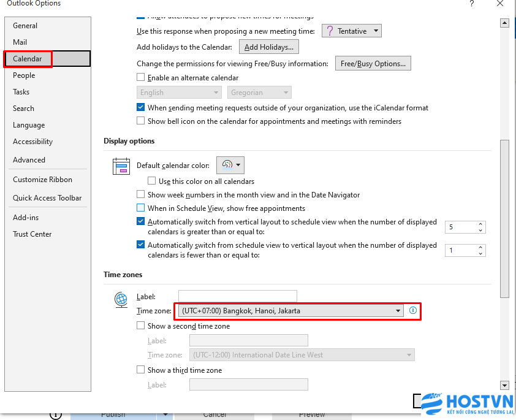Open the International Date Line West dropdown
The image size is (516, 420).
click(x=302, y=355)
